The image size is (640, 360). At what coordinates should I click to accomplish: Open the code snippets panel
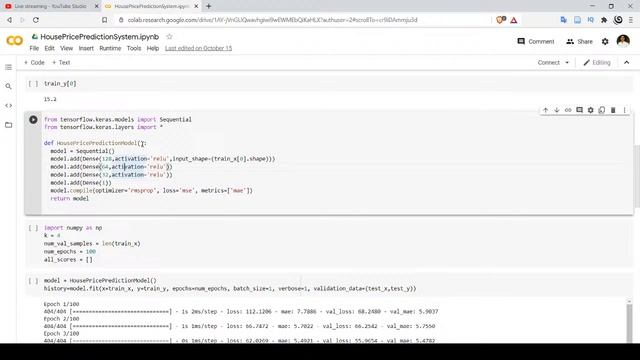[8, 105]
